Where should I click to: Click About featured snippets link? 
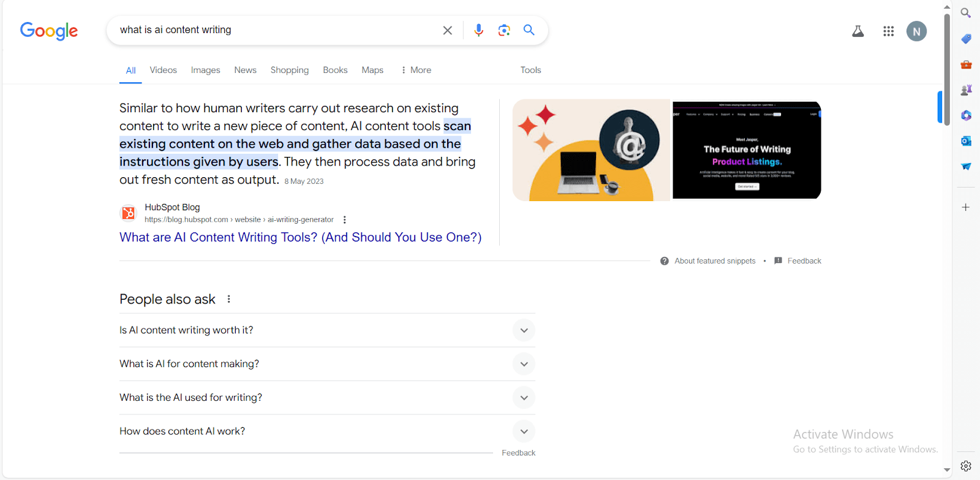(x=715, y=261)
